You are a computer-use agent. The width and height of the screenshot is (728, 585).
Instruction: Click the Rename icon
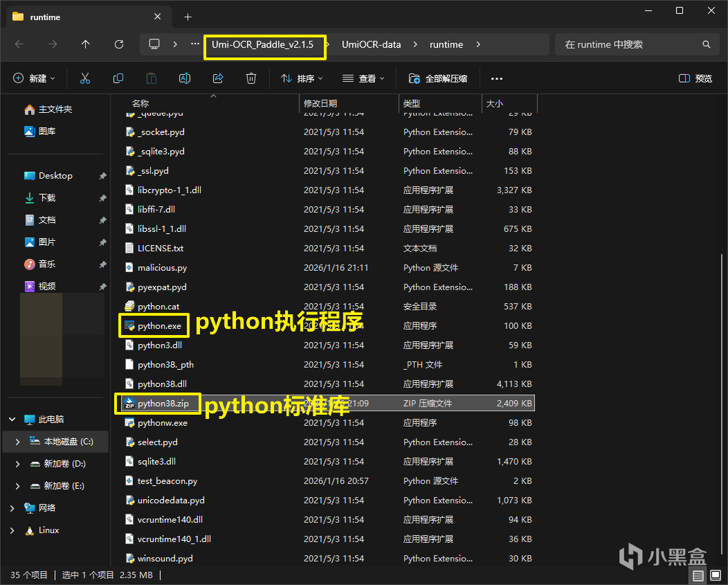[185, 78]
